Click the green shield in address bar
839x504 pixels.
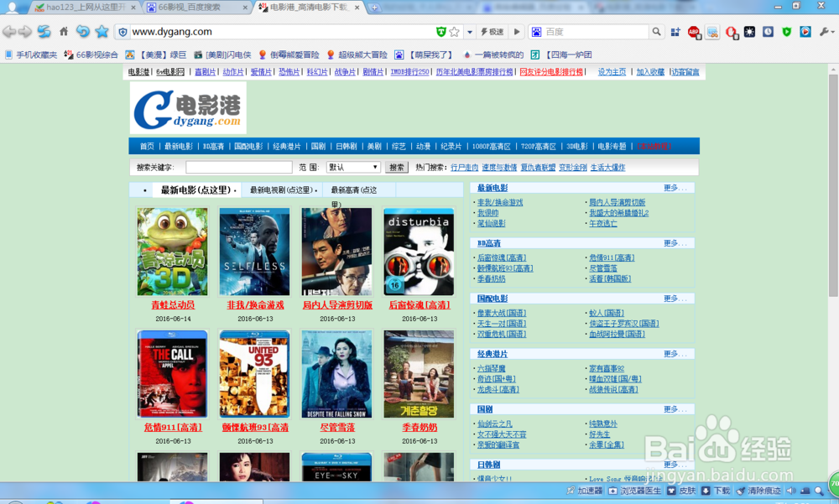point(441,32)
